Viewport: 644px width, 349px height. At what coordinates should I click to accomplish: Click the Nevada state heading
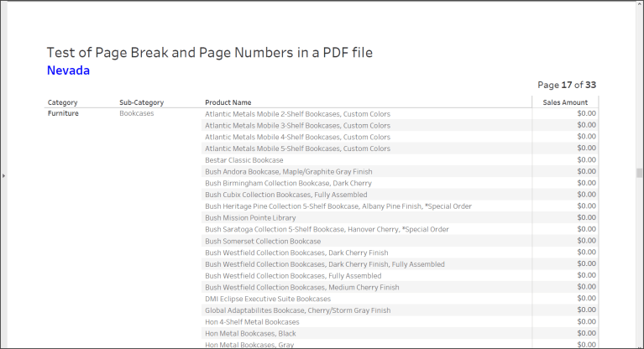[x=68, y=70]
